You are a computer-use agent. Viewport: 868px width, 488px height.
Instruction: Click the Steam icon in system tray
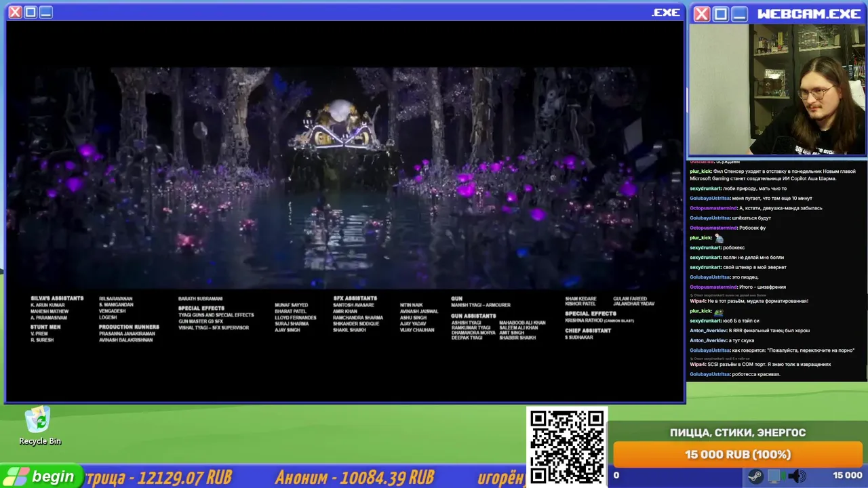[755, 476]
